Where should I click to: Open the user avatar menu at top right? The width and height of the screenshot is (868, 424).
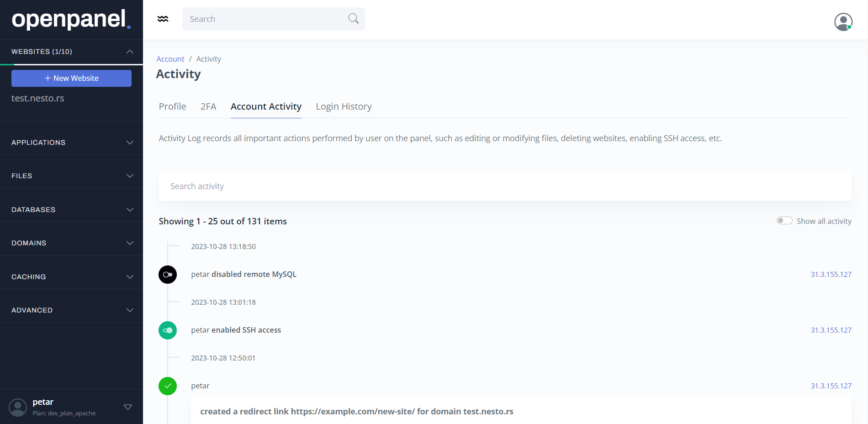click(x=843, y=21)
